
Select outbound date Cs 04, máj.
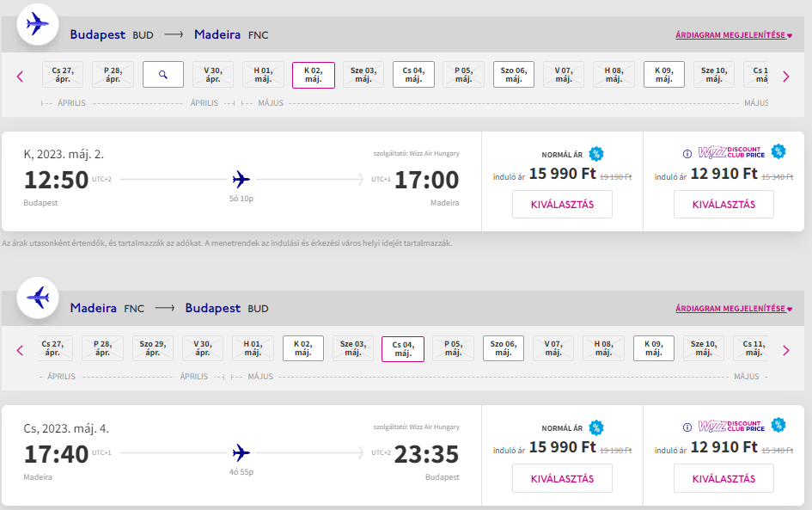tap(413, 75)
